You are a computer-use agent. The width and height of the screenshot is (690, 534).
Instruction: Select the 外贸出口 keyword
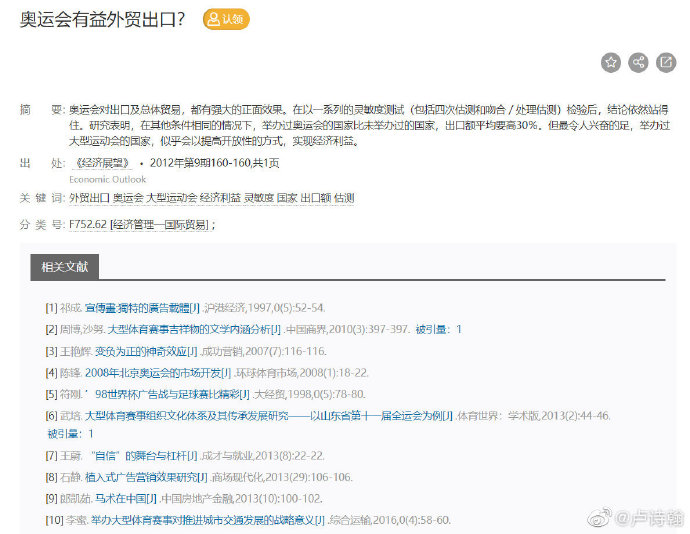pos(89,198)
